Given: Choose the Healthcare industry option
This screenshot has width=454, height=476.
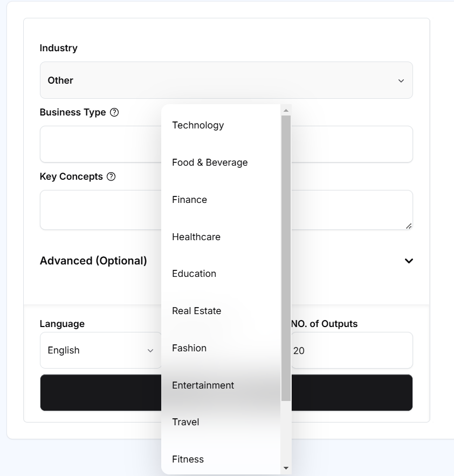Looking at the screenshot, I should [196, 237].
